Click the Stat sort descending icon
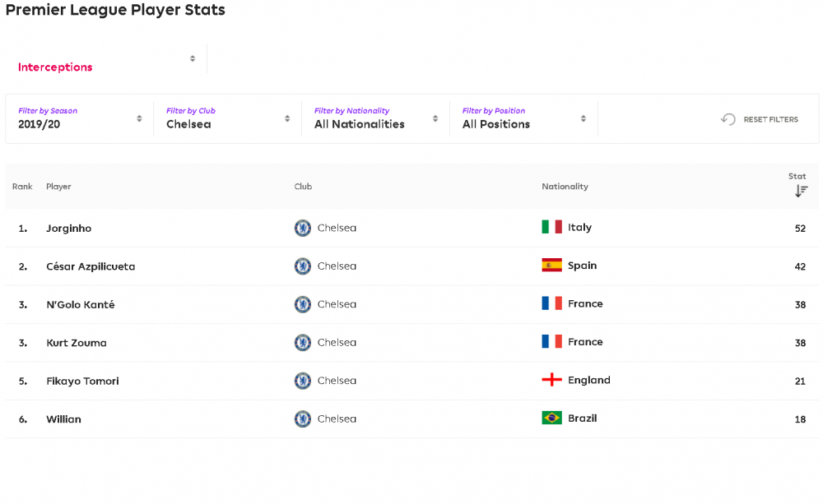The image size is (823, 504). point(801,191)
